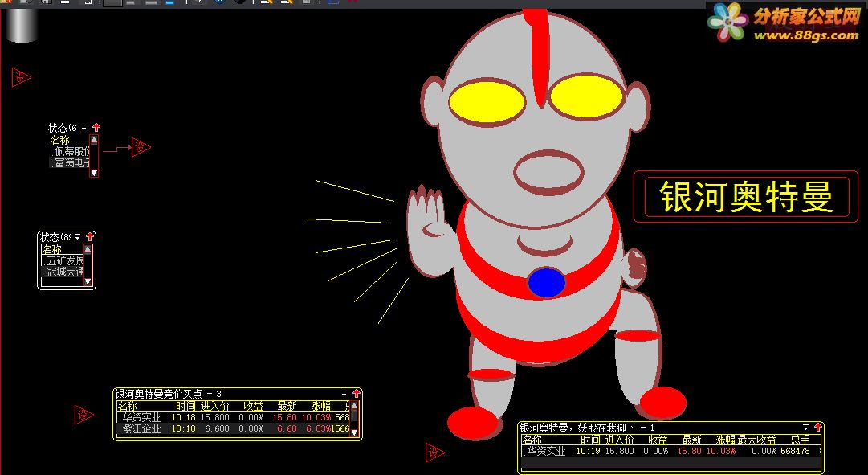
Task: Open dropdown menu of 银河奥特曼竞价买点 panel
Action: click(x=344, y=394)
